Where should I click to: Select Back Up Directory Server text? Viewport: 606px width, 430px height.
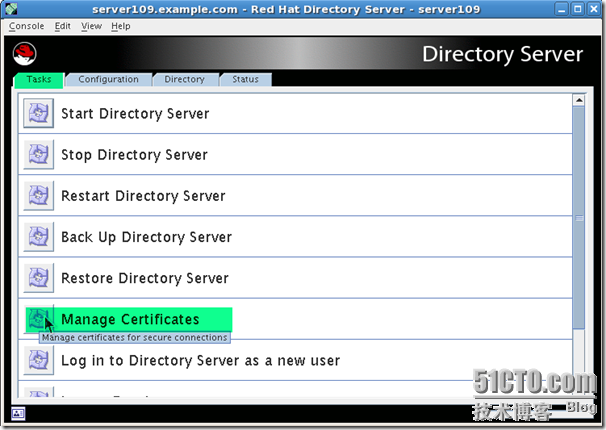[146, 237]
